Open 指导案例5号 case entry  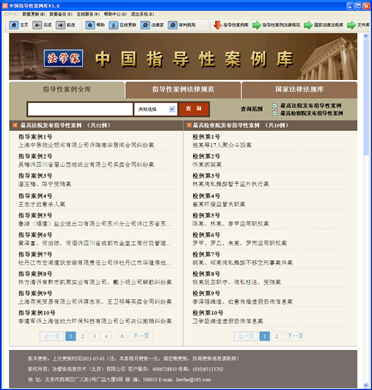tap(96, 220)
